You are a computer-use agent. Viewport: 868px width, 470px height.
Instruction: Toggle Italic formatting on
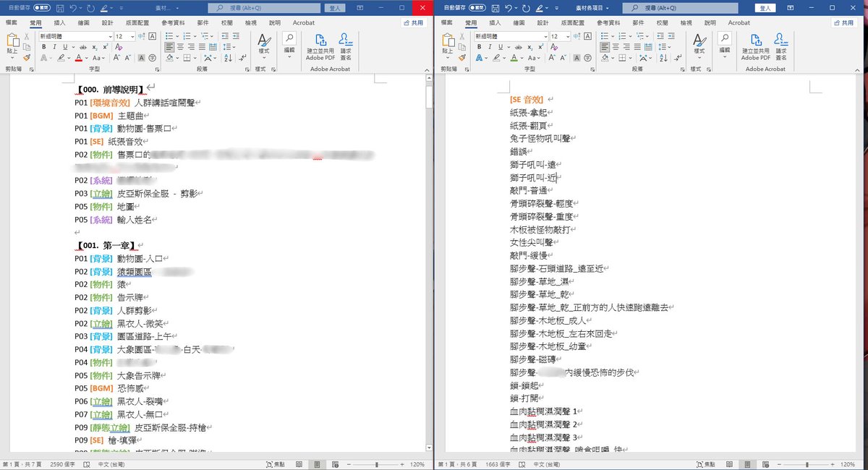point(54,46)
